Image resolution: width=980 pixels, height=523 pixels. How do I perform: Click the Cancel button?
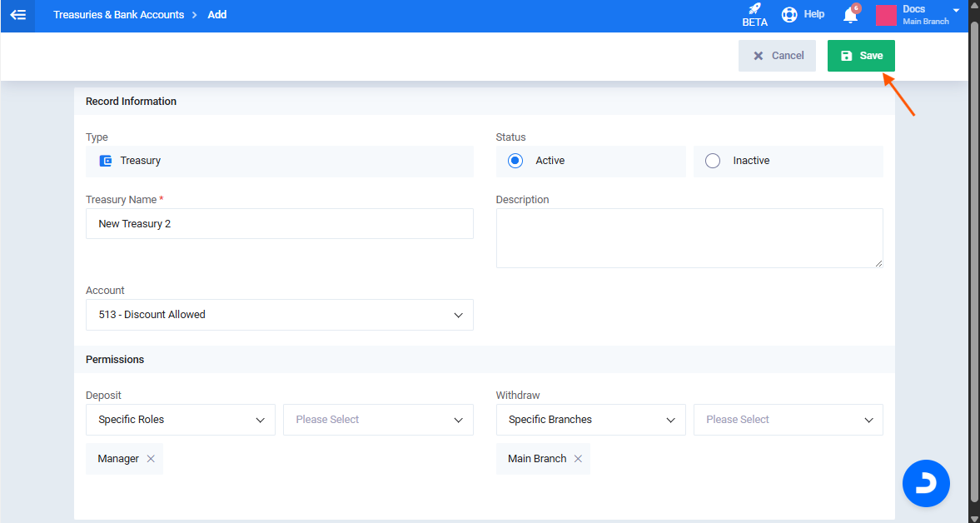point(777,56)
